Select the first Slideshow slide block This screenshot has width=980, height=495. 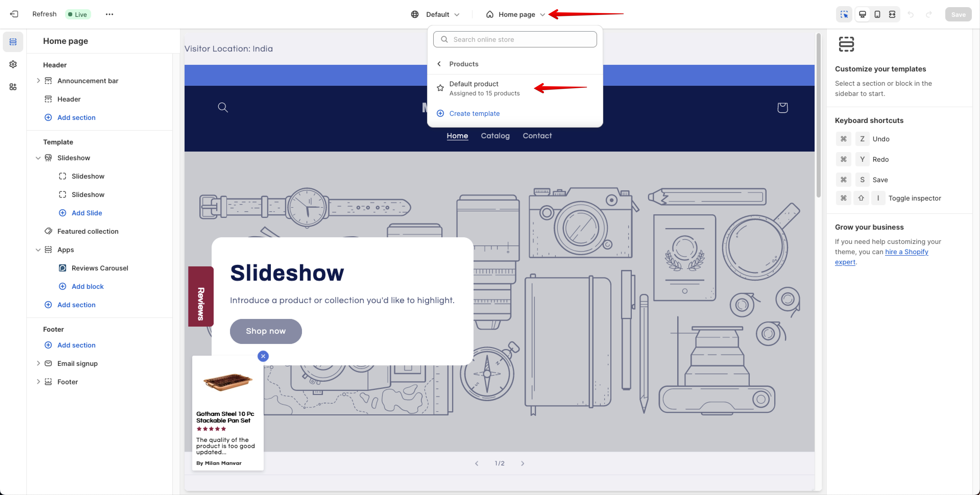point(88,176)
